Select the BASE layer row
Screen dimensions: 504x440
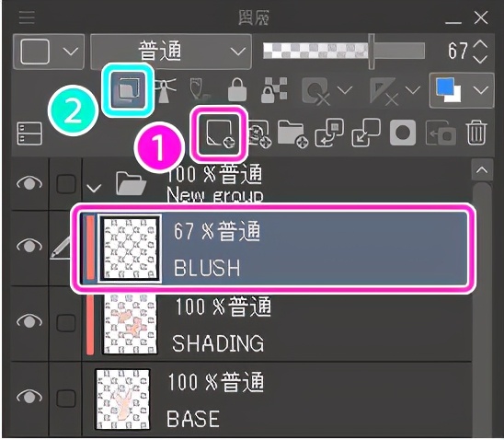tap(277, 399)
